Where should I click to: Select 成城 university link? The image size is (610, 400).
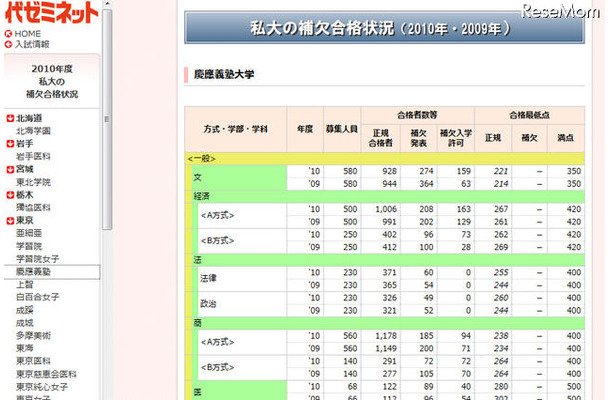(25, 323)
